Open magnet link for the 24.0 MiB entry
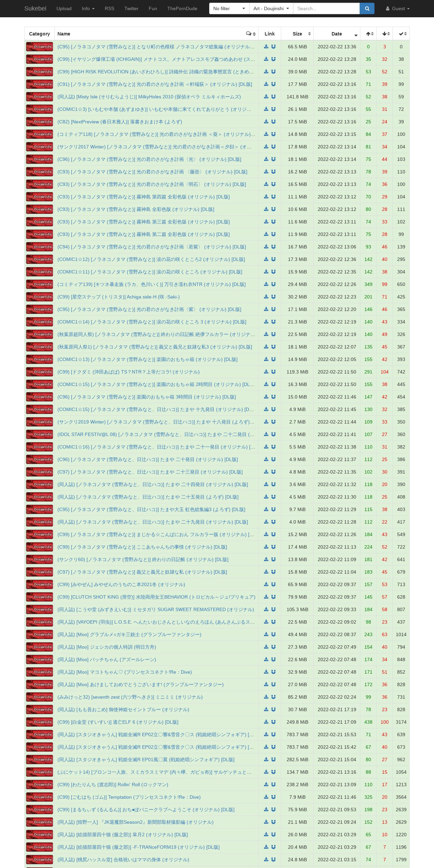 [273, 59]
